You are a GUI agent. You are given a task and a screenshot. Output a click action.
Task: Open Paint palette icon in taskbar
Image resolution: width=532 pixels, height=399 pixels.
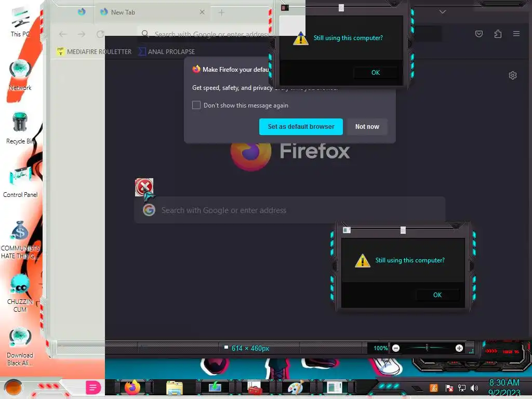tap(295, 388)
